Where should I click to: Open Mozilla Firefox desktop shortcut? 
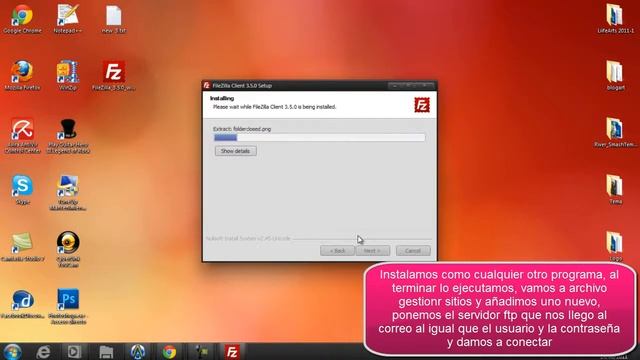coord(22,76)
